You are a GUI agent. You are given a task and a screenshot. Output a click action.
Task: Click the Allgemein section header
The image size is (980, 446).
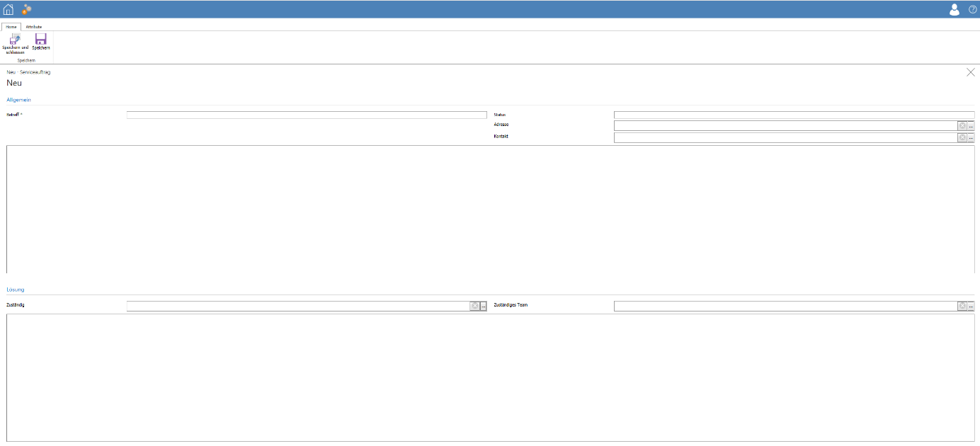click(x=18, y=100)
